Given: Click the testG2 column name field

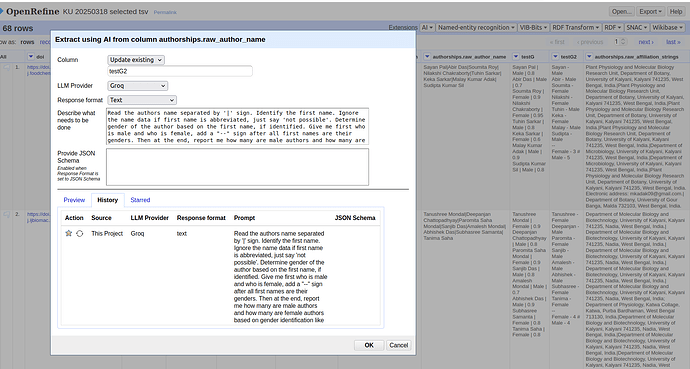Looking at the screenshot, I should 180,71.
